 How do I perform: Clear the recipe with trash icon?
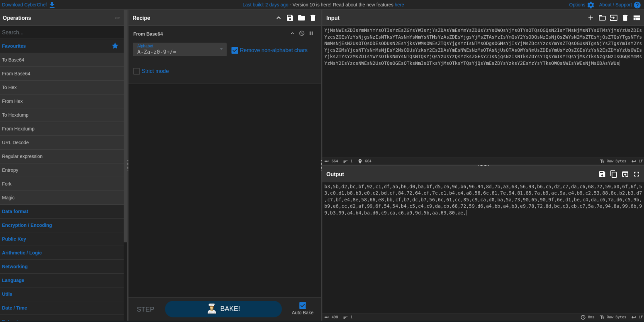point(313,18)
